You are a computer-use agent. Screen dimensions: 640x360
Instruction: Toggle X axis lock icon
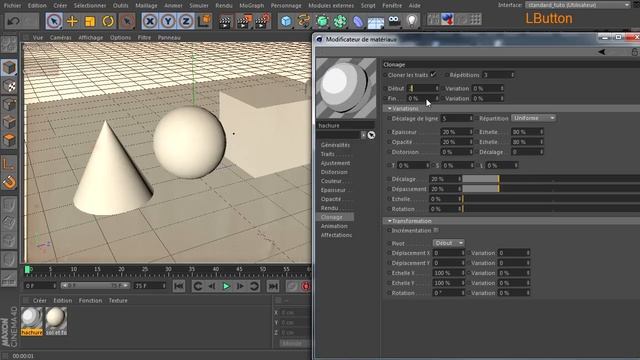pos(150,21)
